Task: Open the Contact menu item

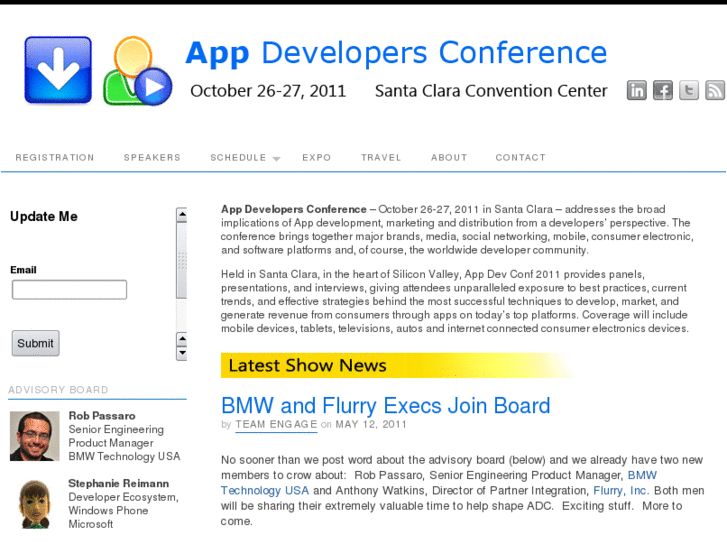Action: click(520, 158)
